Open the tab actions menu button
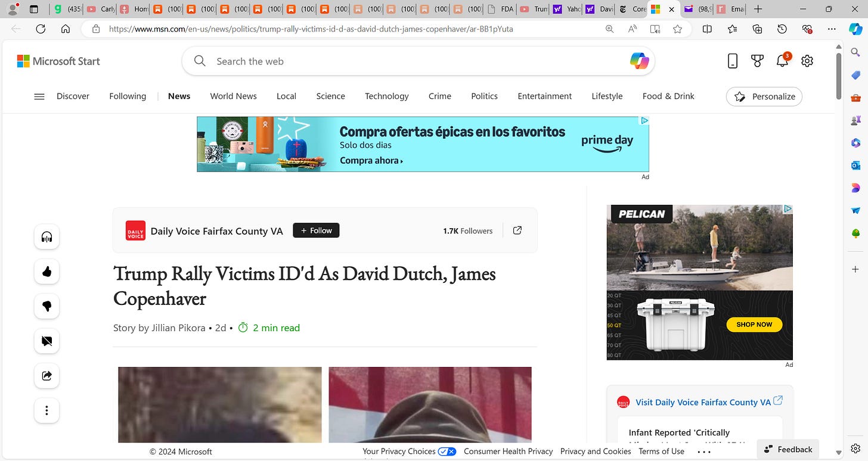The width and height of the screenshot is (868, 461). (33, 9)
